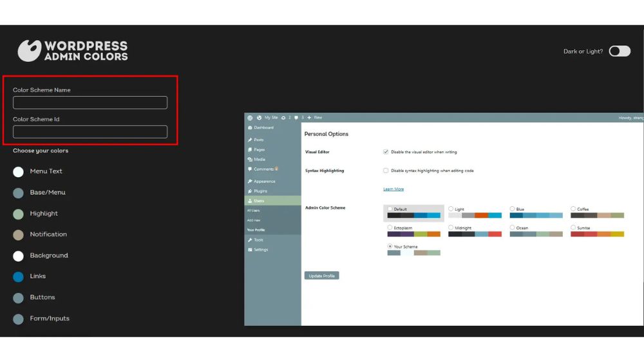Click the Personal Options heading
The image size is (644, 362).
tap(326, 134)
